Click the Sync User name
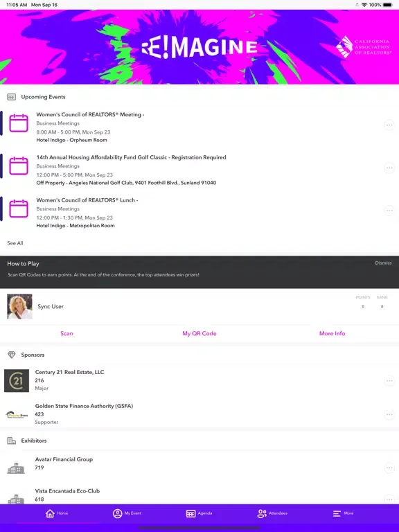Screen dimensions: 399x532 coord(51,306)
